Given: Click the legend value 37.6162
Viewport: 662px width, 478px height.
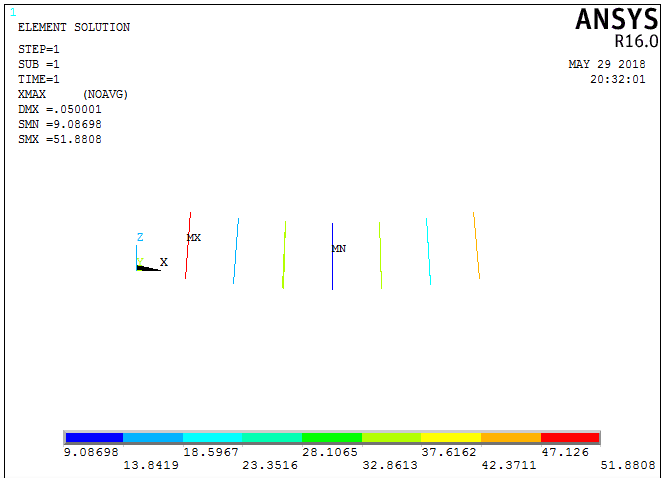Looking at the screenshot, I should click(449, 452).
